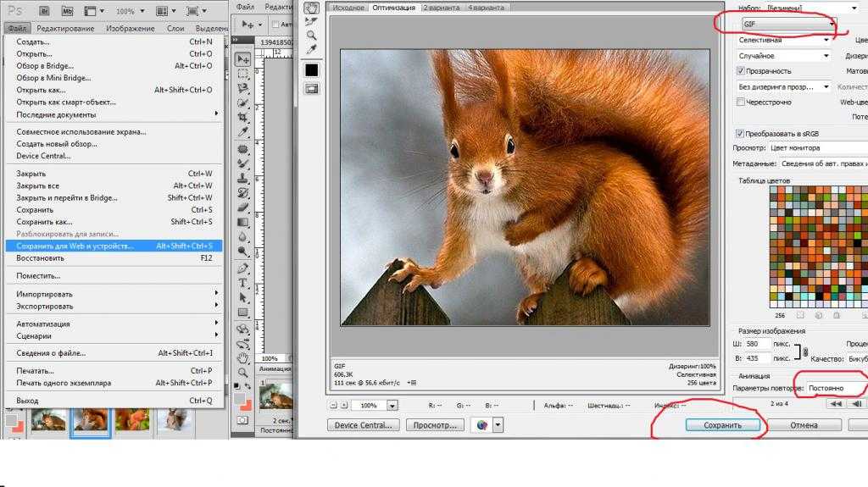
Task: Open the Просмотр Цвет монитора dropdown
Action: [818, 147]
